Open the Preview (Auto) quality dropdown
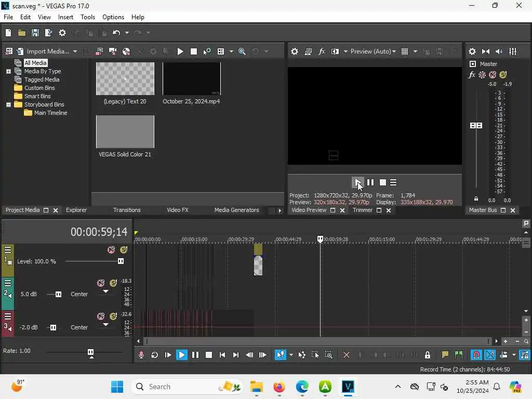The width and height of the screenshot is (532, 399). (373, 51)
